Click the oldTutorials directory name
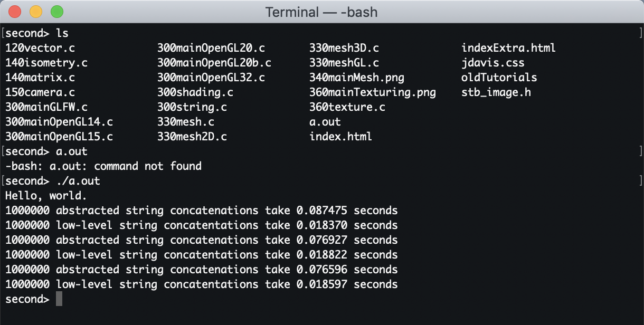The width and height of the screenshot is (644, 325). [499, 78]
